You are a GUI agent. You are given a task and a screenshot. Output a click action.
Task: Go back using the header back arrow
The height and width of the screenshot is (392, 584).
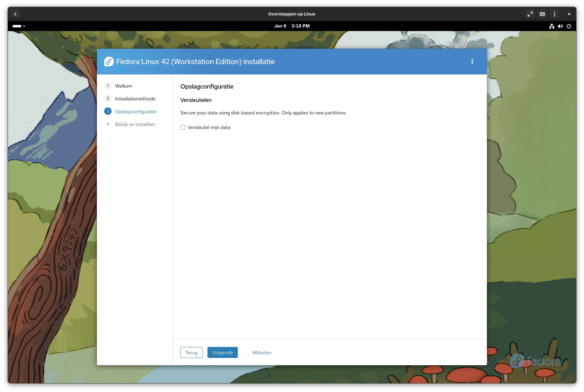click(15, 14)
